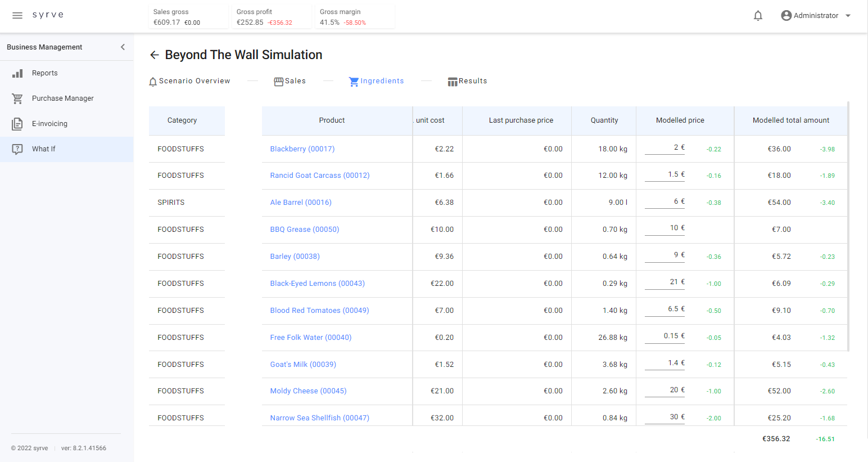Click the Purchase Manager cart icon
Screen dimensions: 868x462
click(x=17, y=98)
